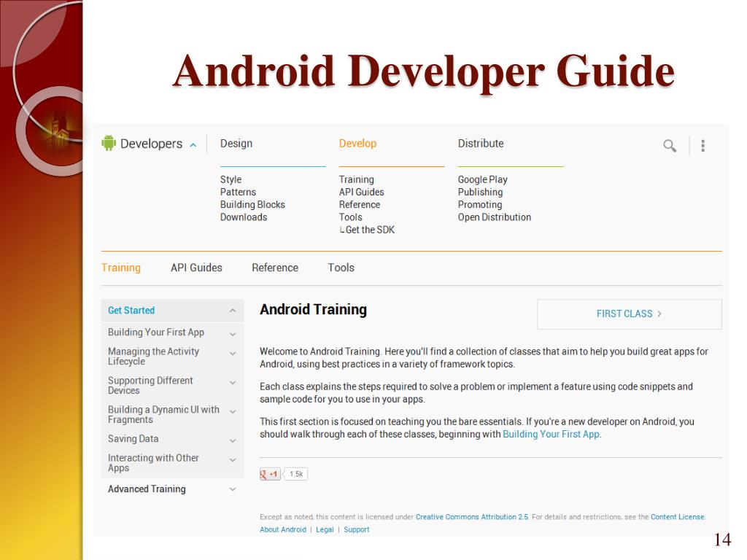Open Building Your First App sidebar item

[x=156, y=332]
